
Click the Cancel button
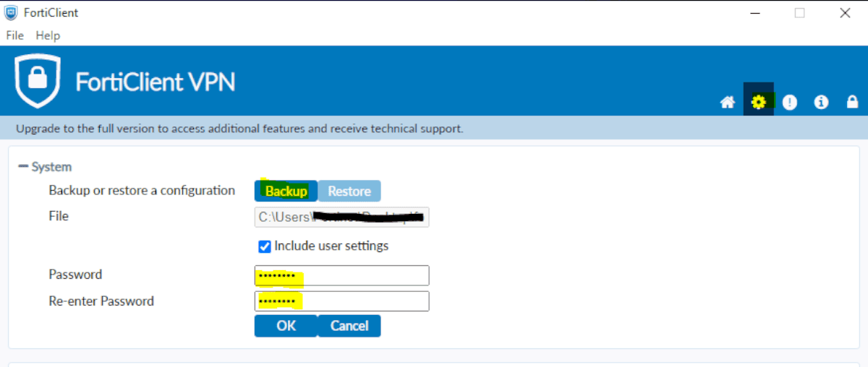click(x=349, y=326)
